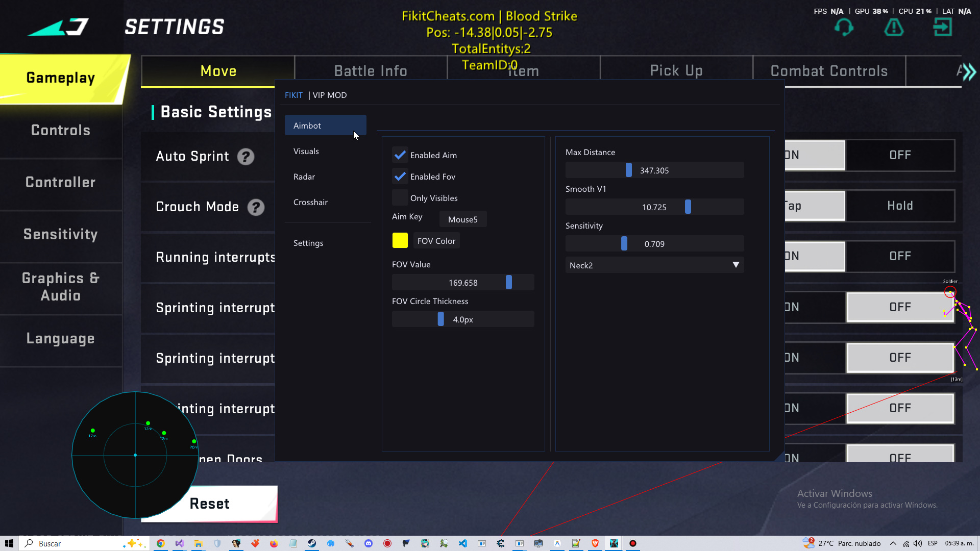Set Crouch Mode to Hold
Screen dimensions: 980x551
[900, 206]
